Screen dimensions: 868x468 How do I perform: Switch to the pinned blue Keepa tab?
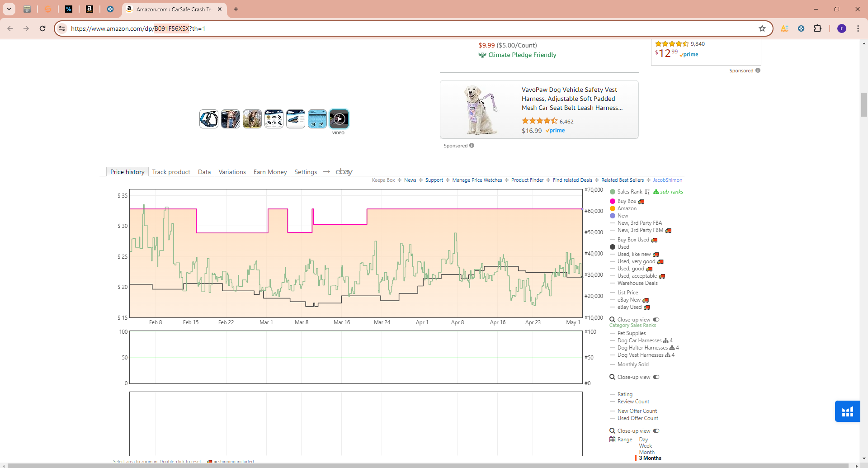pyautogui.click(x=110, y=9)
